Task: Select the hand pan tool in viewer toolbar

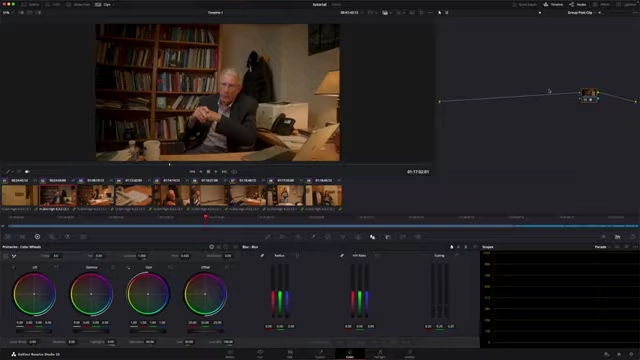Action: click(447, 13)
